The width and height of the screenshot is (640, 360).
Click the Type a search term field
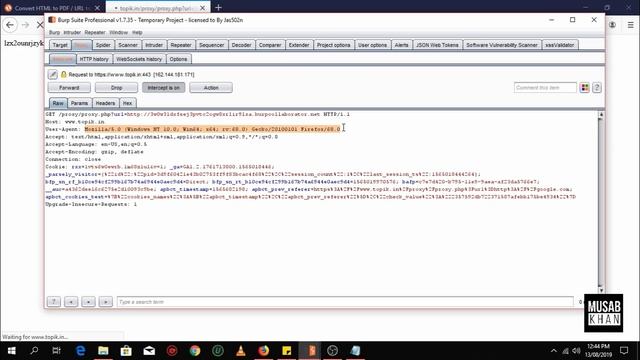click(345, 302)
